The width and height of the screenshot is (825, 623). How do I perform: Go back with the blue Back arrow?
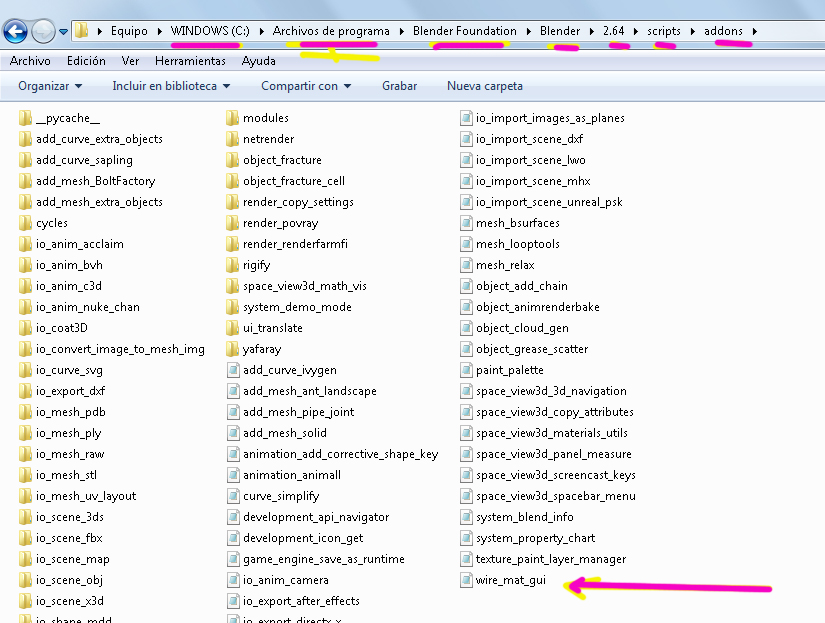pyautogui.click(x=15, y=31)
